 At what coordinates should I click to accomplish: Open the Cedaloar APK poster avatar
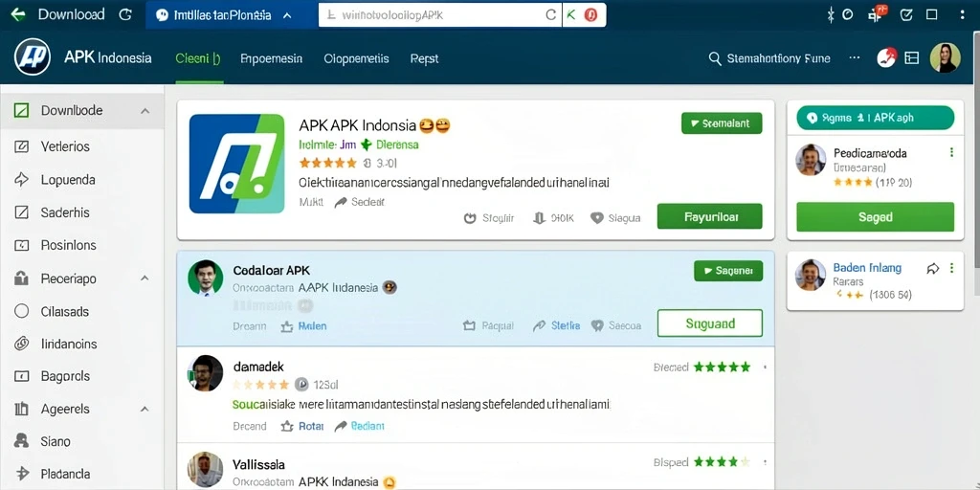pyautogui.click(x=206, y=278)
